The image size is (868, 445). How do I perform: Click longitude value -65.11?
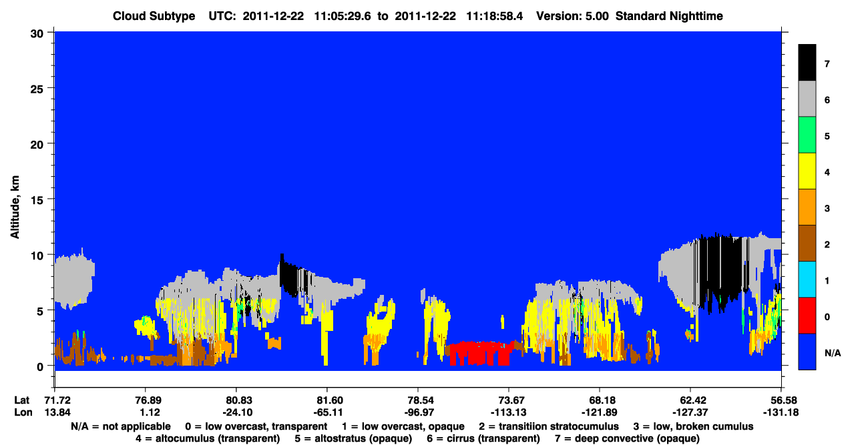pos(327,413)
